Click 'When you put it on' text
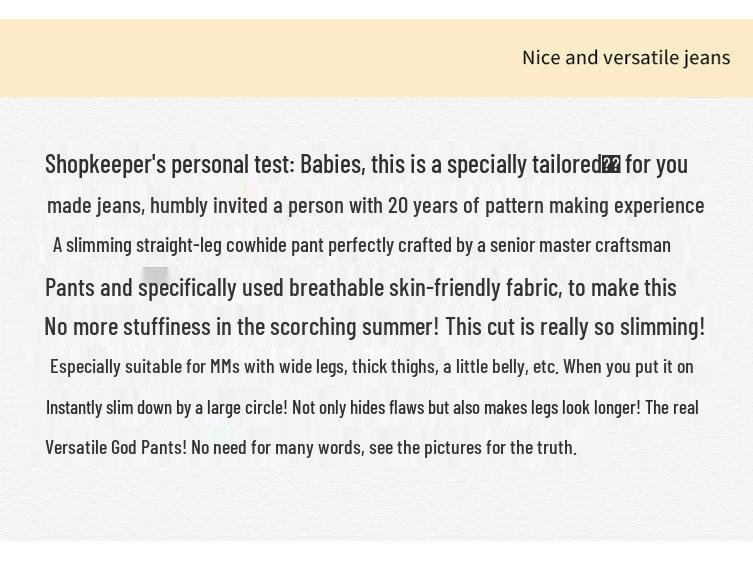Viewport: 753px width, 565px height. pos(628,367)
